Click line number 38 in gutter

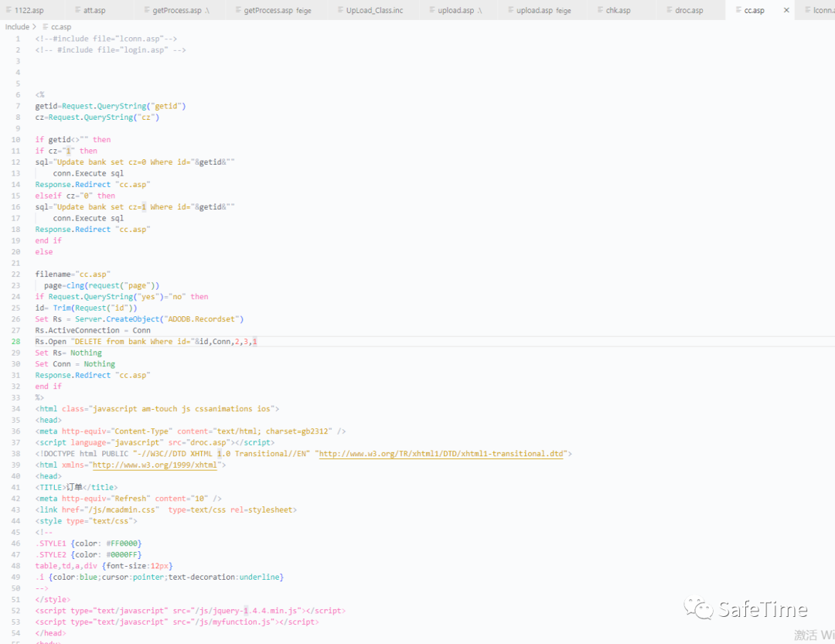coord(16,454)
